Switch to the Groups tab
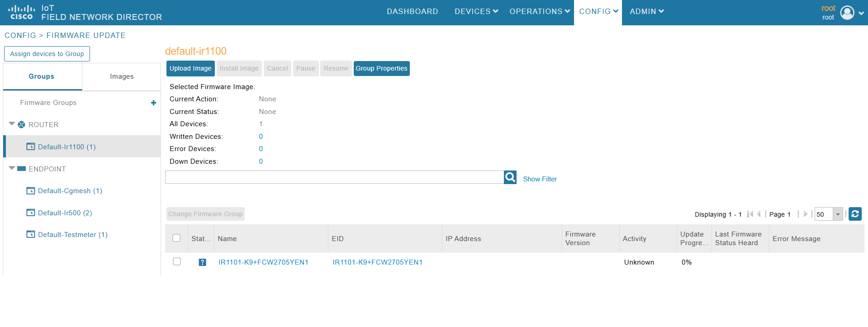The width and height of the screenshot is (868, 327). point(42,76)
